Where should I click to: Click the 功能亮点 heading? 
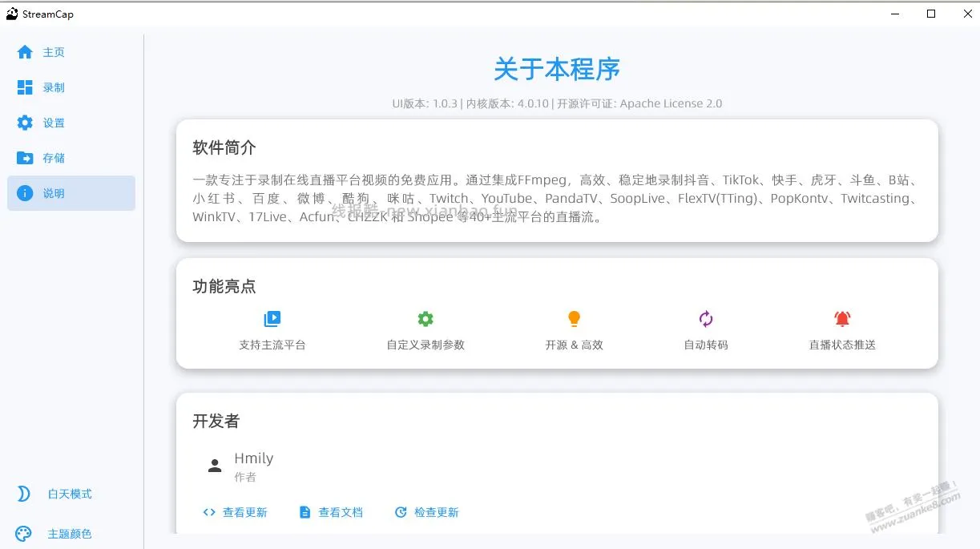pos(224,286)
